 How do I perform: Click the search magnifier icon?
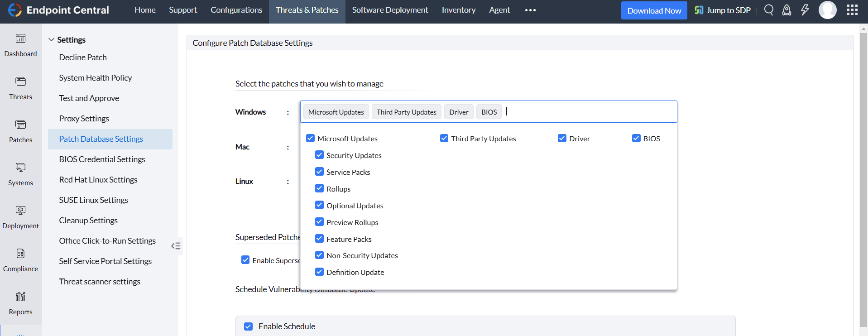click(768, 10)
